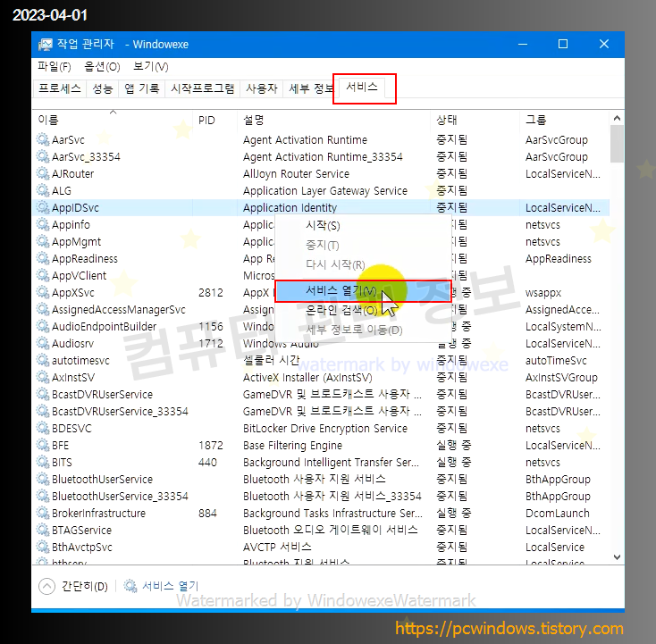This screenshot has width=656, height=644.
Task: Click the icon for AssignedAccessManagerSvc
Action: 43,309
